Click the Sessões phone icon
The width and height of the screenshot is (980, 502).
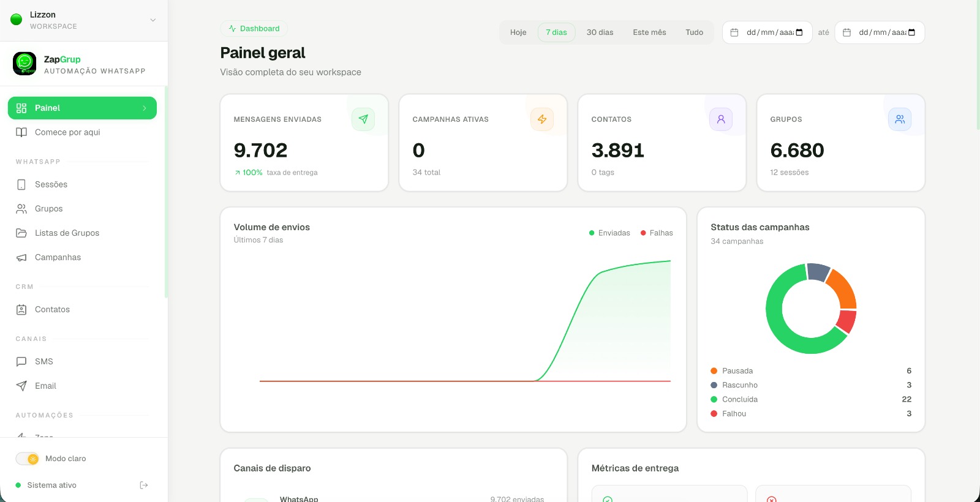point(21,184)
